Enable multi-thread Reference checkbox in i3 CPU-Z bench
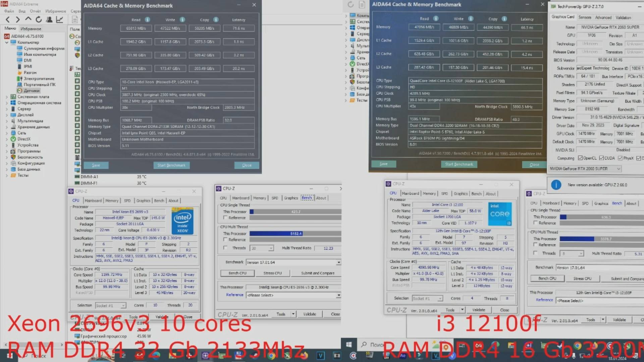This screenshot has height=362, width=644. click(535, 245)
